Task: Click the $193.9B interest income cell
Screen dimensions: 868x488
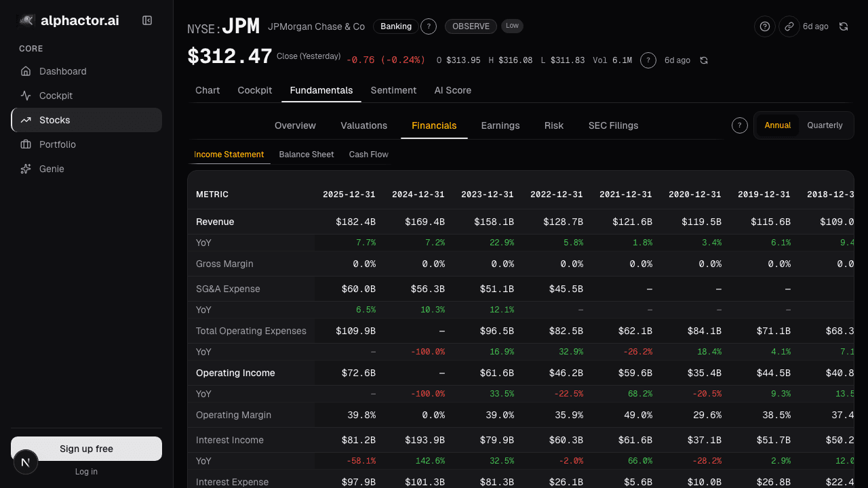Action: (x=425, y=440)
